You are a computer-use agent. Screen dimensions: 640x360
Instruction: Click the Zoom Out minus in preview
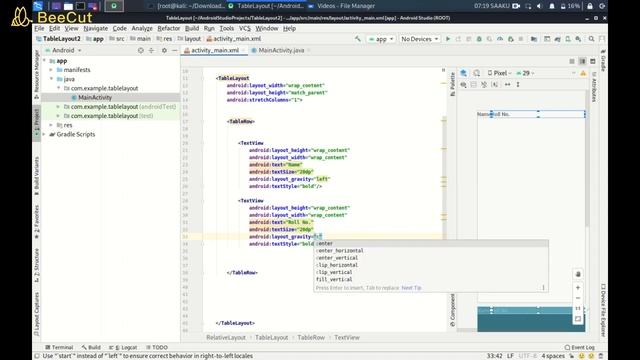pyautogui.click(x=578, y=298)
